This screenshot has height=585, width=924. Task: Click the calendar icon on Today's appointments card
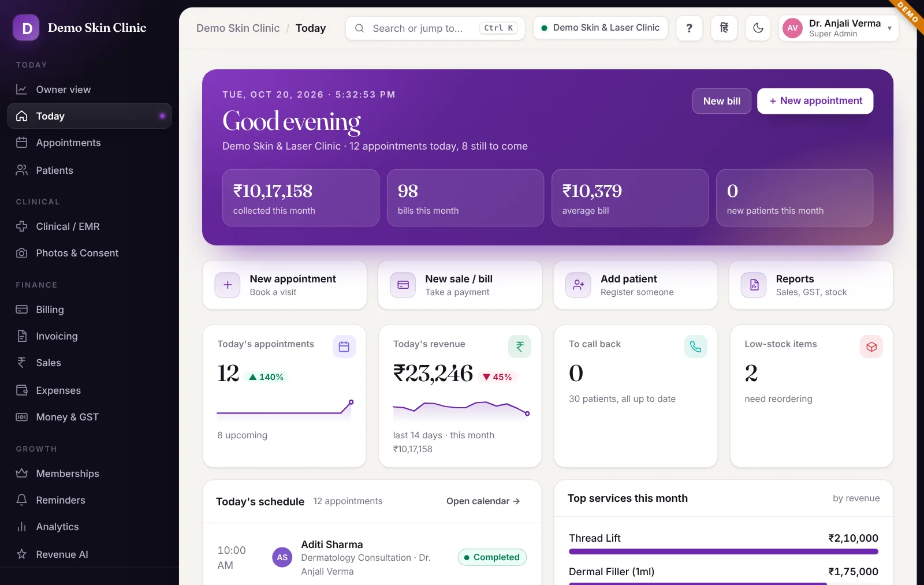pos(344,346)
